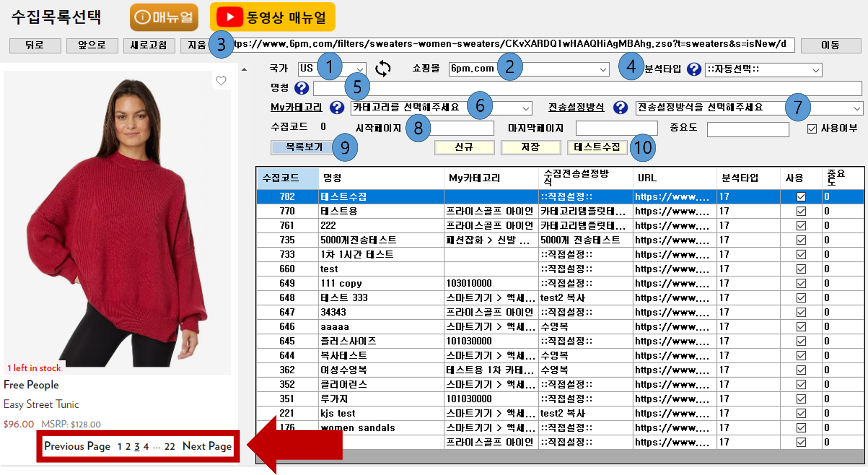868x475 pixels.
Task: Click the heart wishlist icon on sweater
Action: point(221,81)
